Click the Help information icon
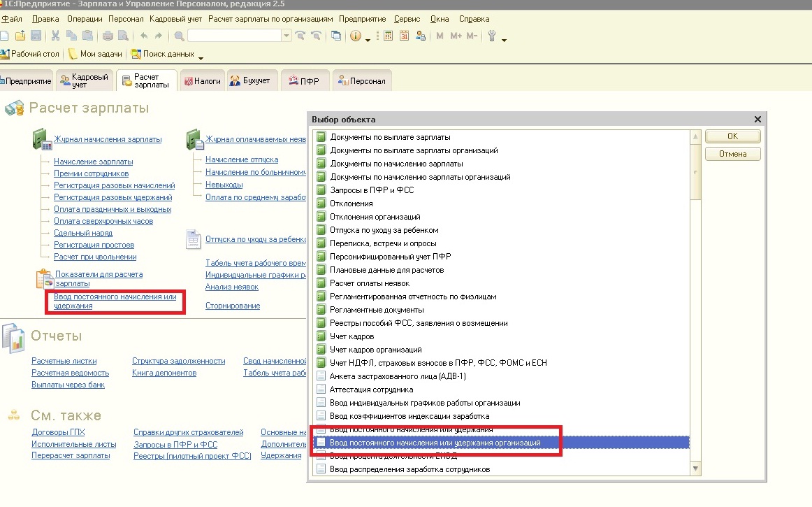This screenshot has height=507, width=812. click(x=356, y=36)
